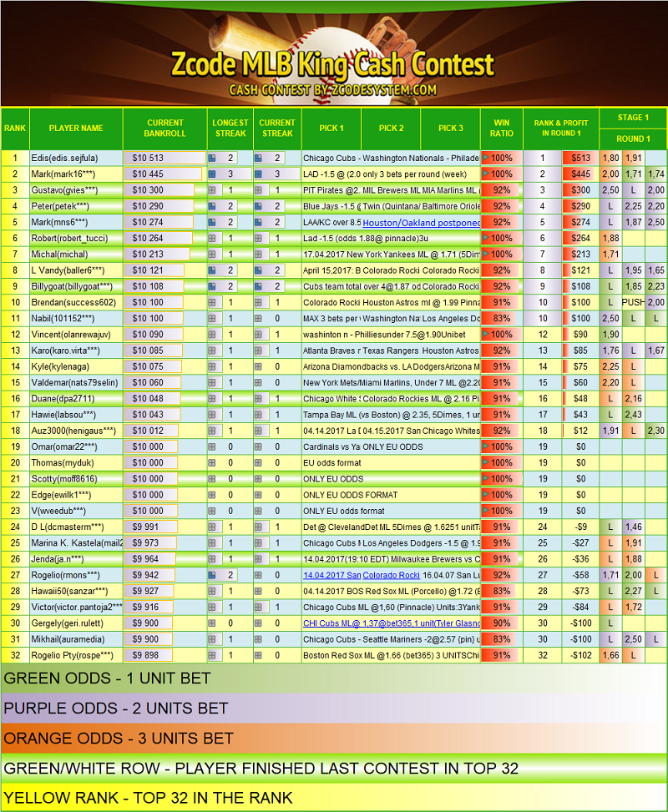Screen dimensions: 668x812
Task: Click the 1,80 odds in Edis row
Action: 610,158
